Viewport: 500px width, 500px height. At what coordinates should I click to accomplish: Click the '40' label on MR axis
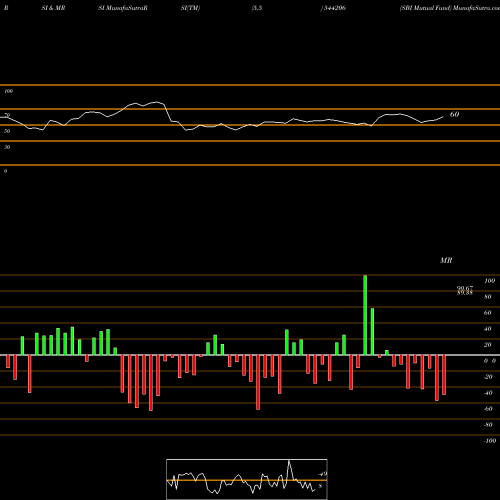[x=488, y=329]
